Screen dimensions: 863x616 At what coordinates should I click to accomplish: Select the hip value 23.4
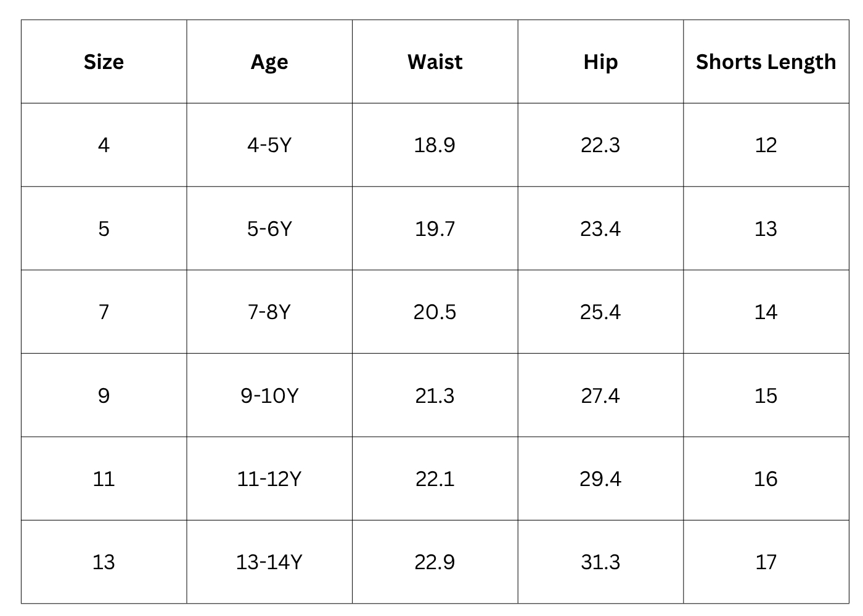[600, 229]
